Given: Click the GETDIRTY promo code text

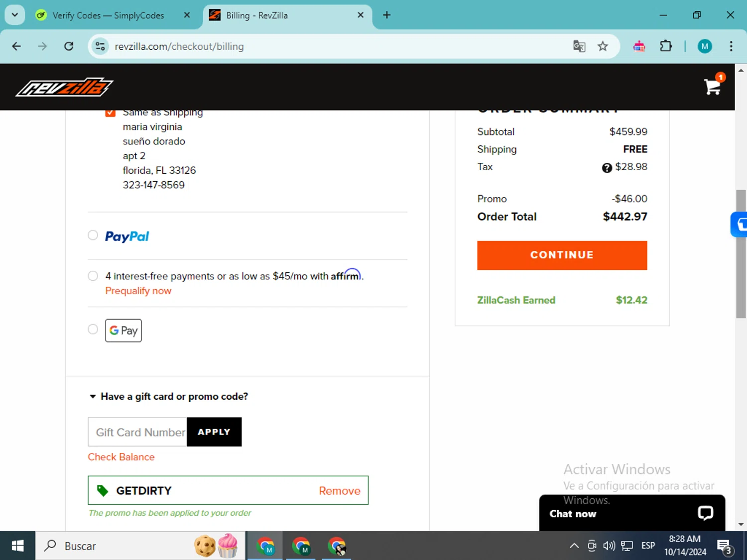Looking at the screenshot, I should pos(143,491).
